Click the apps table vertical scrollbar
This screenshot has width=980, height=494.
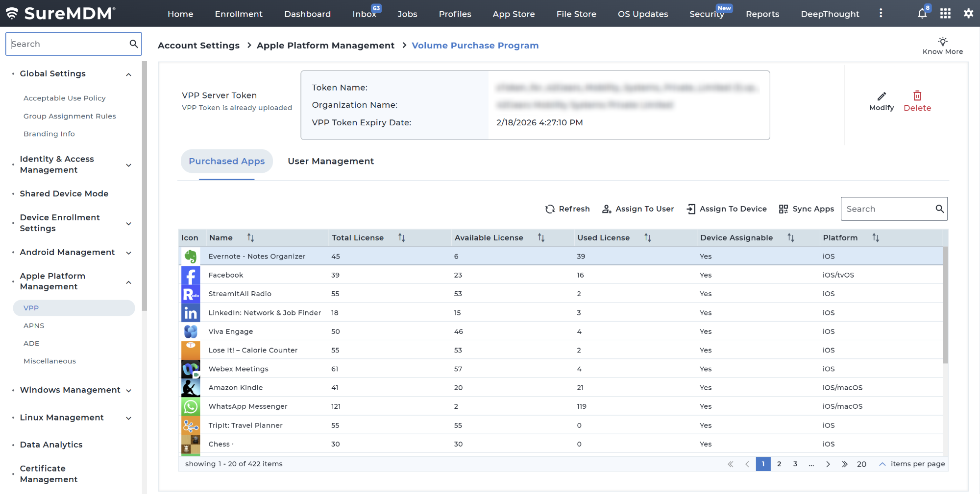[x=946, y=305]
